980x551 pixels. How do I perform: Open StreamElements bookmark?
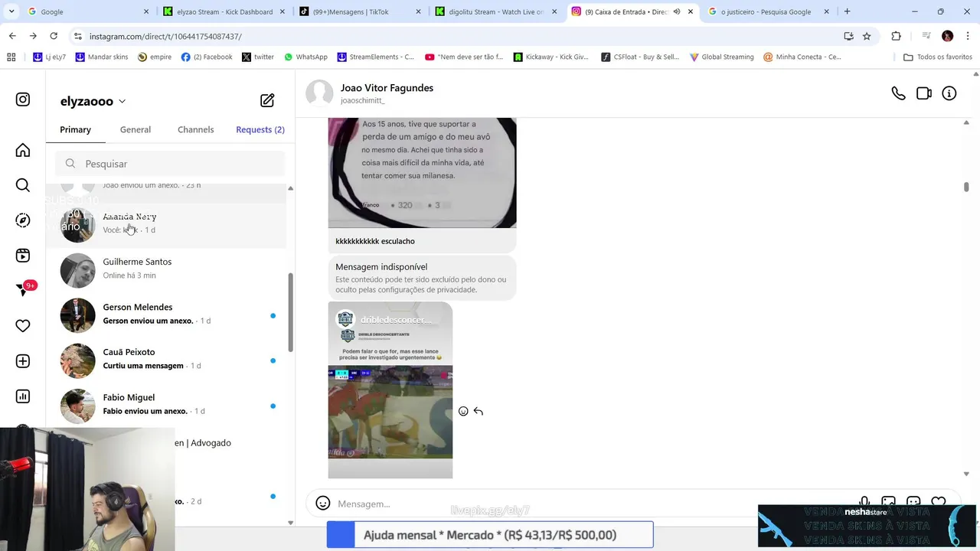[x=376, y=57]
